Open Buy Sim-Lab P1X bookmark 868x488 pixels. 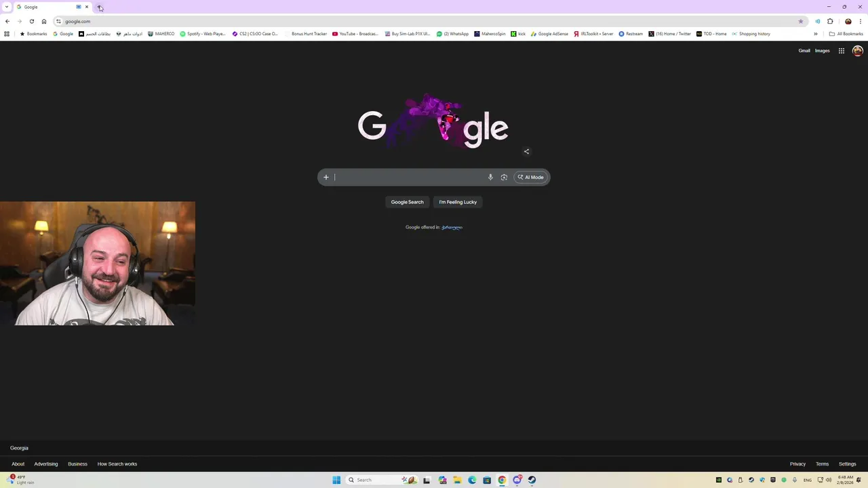[408, 34]
